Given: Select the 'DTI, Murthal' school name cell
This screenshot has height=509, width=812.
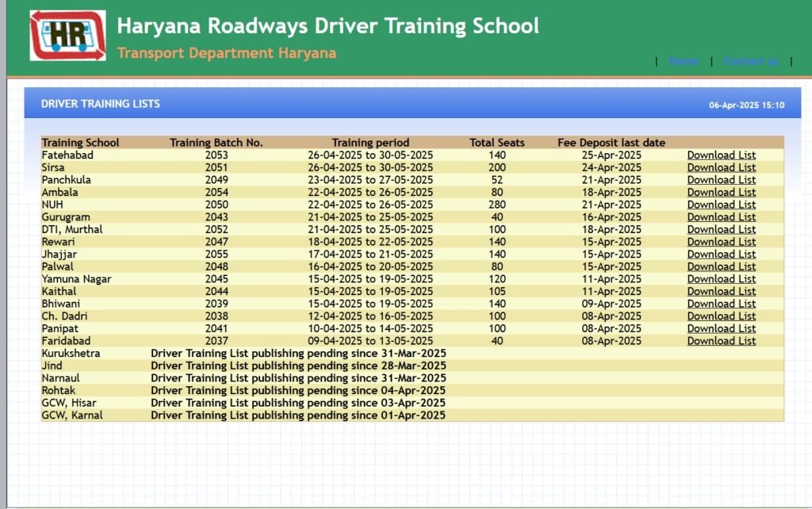Looking at the screenshot, I should 72,229.
